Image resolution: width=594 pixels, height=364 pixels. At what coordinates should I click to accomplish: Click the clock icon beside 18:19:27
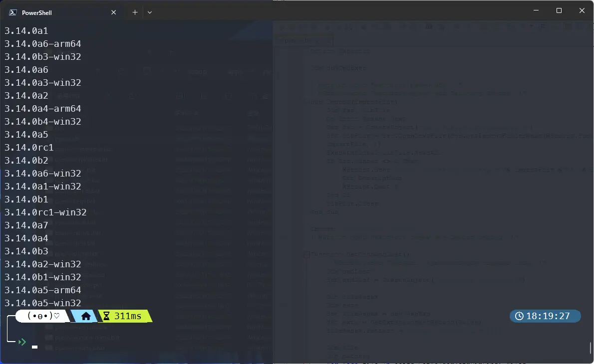coord(519,316)
